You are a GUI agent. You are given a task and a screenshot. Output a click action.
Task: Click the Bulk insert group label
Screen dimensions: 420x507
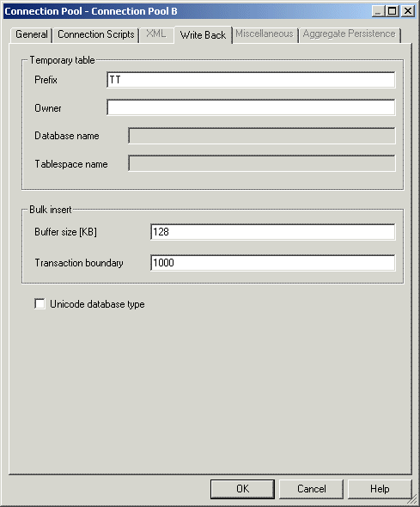[51, 210]
